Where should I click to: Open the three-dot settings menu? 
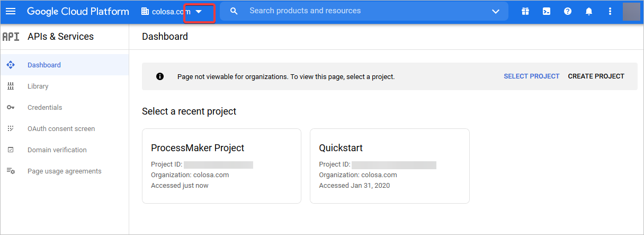[x=610, y=11]
